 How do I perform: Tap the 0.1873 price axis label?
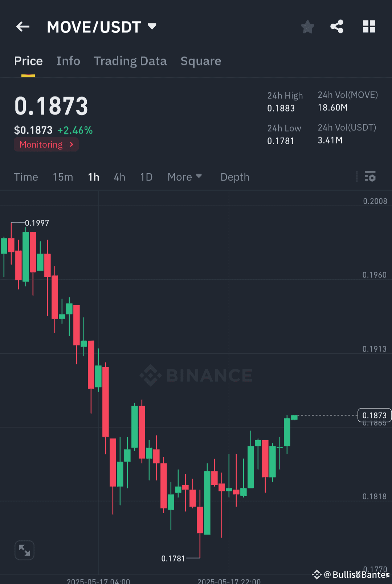point(375,415)
